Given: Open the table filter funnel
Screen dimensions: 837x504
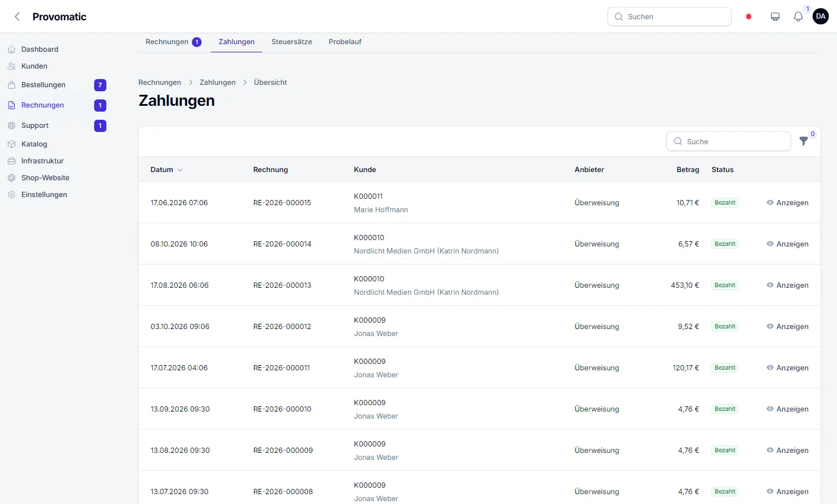Looking at the screenshot, I should (804, 141).
